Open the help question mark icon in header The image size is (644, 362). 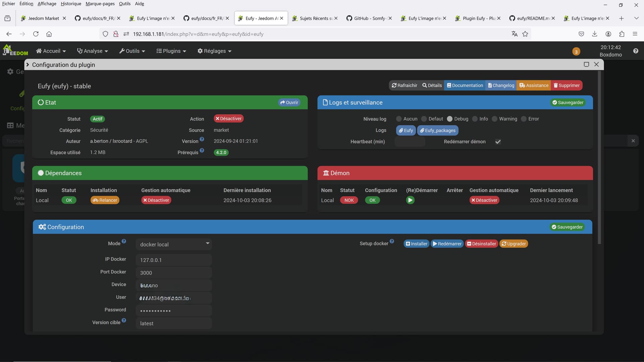(636, 51)
